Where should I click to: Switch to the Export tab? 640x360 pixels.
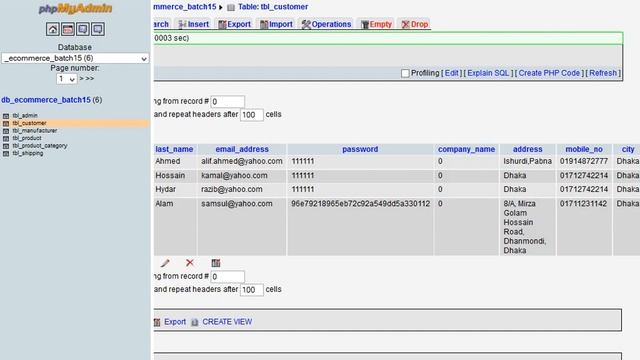click(234, 24)
